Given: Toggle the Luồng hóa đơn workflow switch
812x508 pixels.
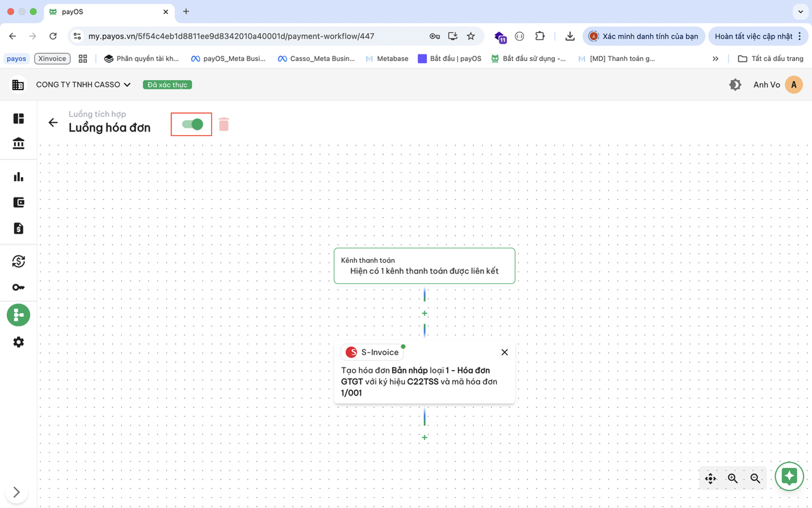Looking at the screenshot, I should tap(192, 124).
